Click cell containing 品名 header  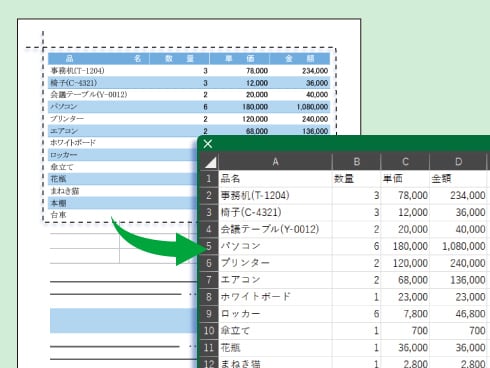[x=275, y=179]
